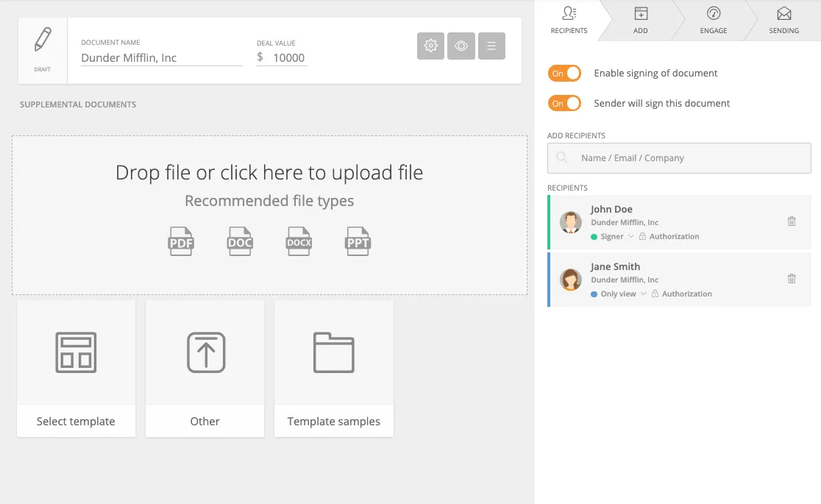Click the PPT file type icon
Screen dimensions: 821x504
pos(358,241)
